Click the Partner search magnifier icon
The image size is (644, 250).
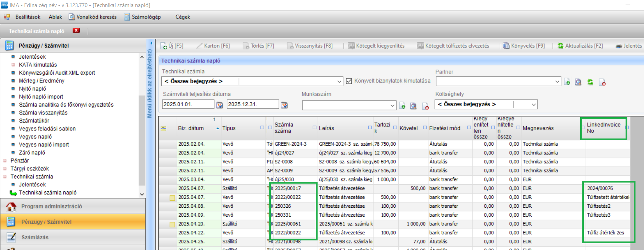[x=578, y=82]
